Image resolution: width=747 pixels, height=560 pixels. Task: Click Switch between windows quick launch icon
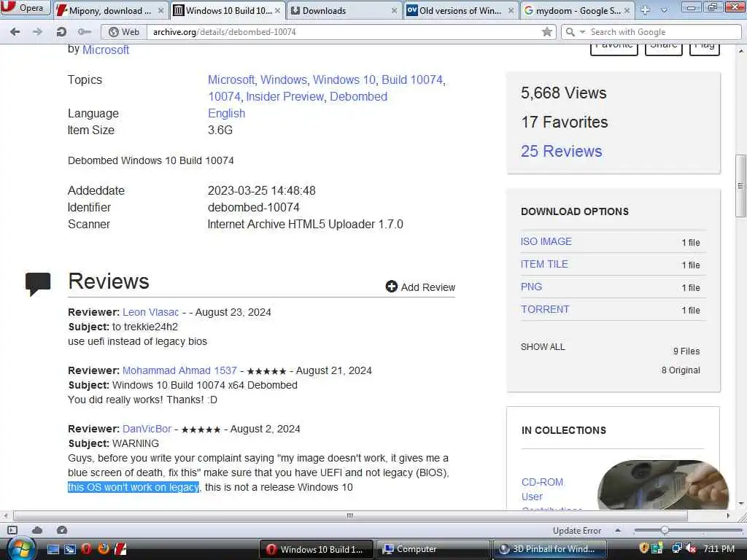pos(70,550)
